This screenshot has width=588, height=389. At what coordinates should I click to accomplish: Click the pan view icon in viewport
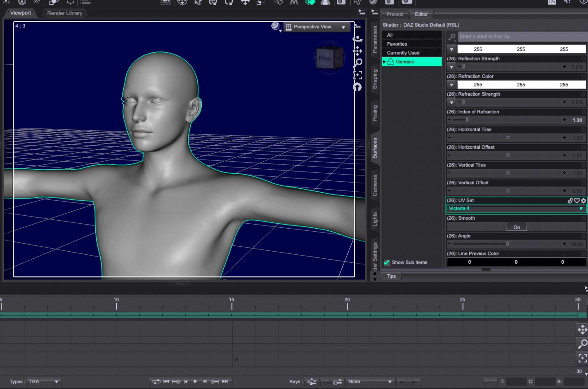(x=358, y=51)
